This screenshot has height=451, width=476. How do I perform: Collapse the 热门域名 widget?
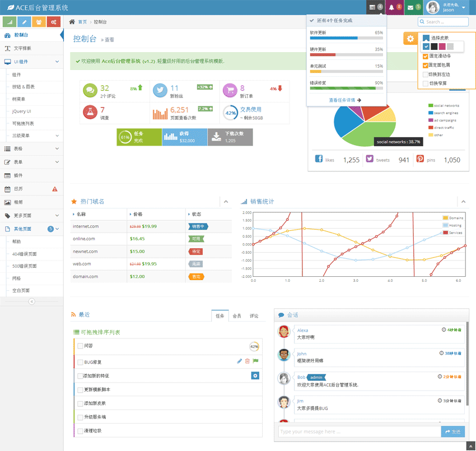pyautogui.click(x=226, y=202)
